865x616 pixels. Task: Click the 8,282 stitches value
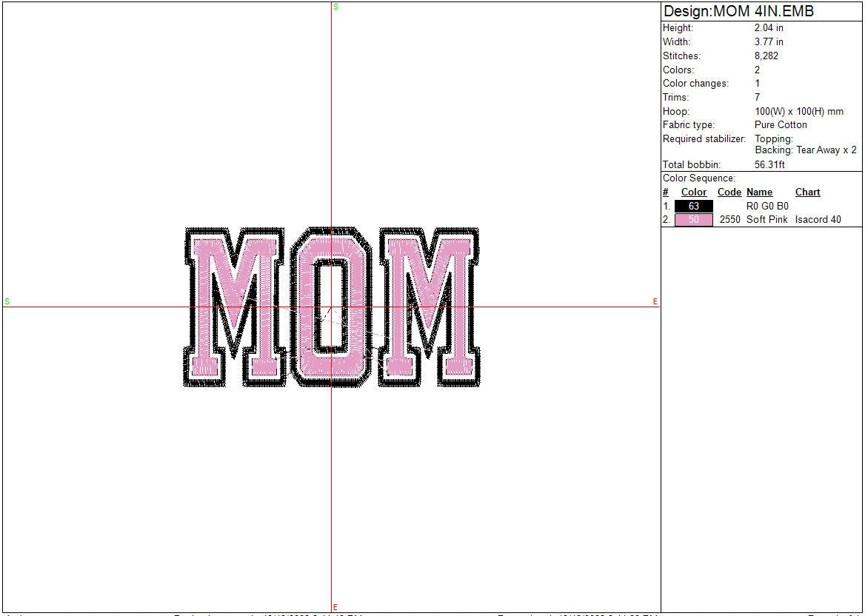click(x=766, y=56)
